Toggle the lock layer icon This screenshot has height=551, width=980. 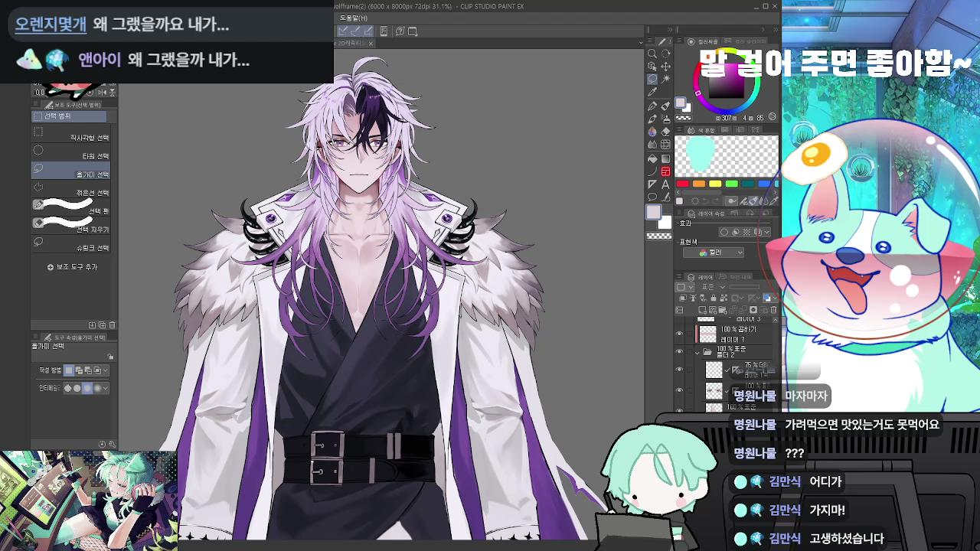click(x=714, y=298)
